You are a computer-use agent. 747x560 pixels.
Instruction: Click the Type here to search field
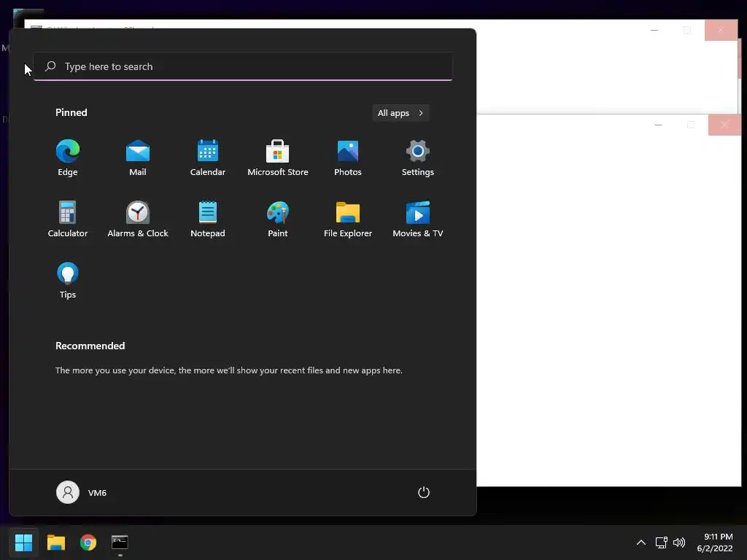pyautogui.click(x=243, y=66)
